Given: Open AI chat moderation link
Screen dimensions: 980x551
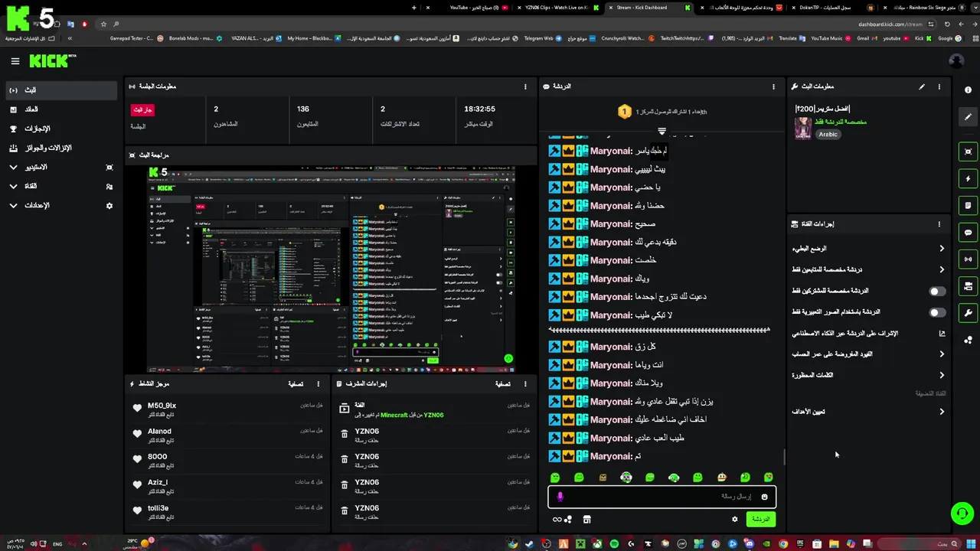Looking at the screenshot, I should tap(869, 333).
